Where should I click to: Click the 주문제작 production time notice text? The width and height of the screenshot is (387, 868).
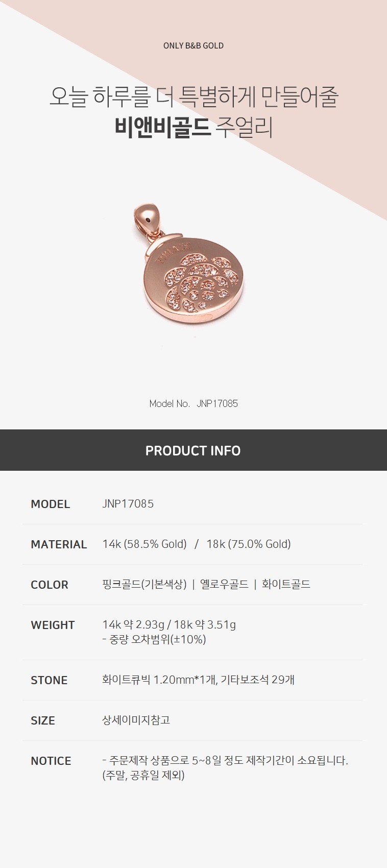225,760
